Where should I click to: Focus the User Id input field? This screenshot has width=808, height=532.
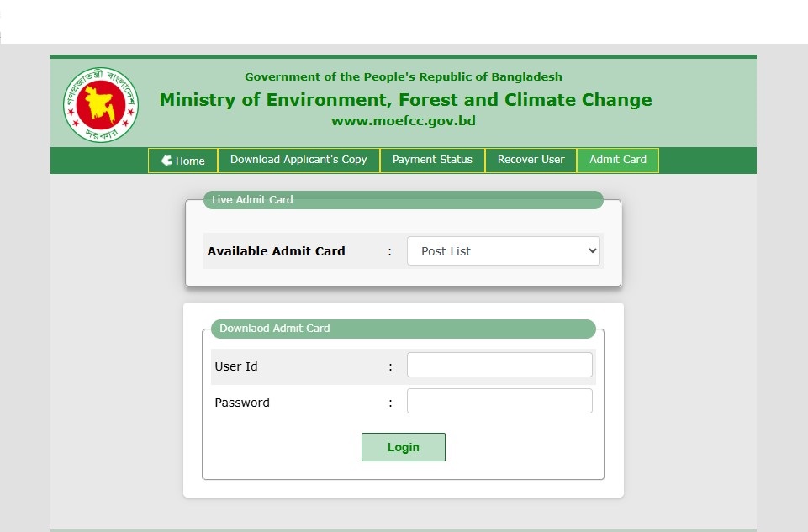point(499,366)
